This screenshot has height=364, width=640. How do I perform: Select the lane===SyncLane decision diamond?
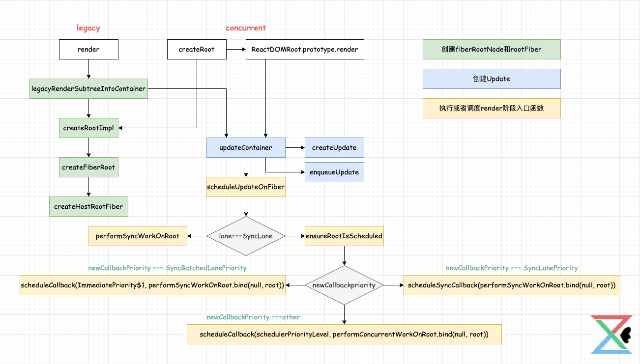pyautogui.click(x=246, y=236)
